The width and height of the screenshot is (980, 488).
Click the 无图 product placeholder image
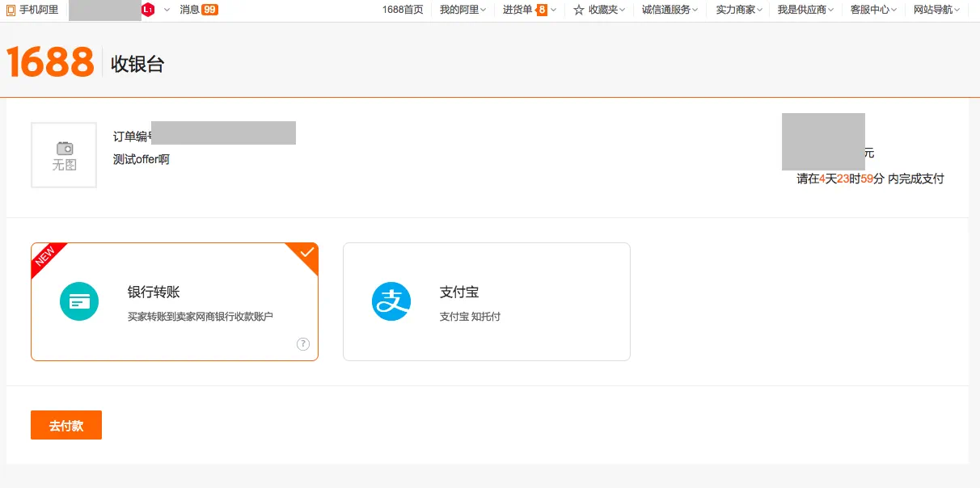pos(64,155)
